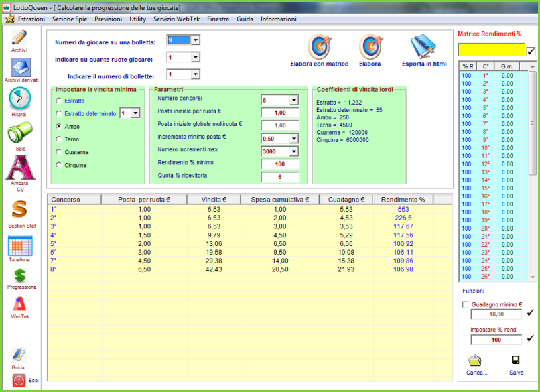Viewport: 540px width, 392px height.
Task: Open Incremento minimo posta dropdown
Action: (293, 139)
